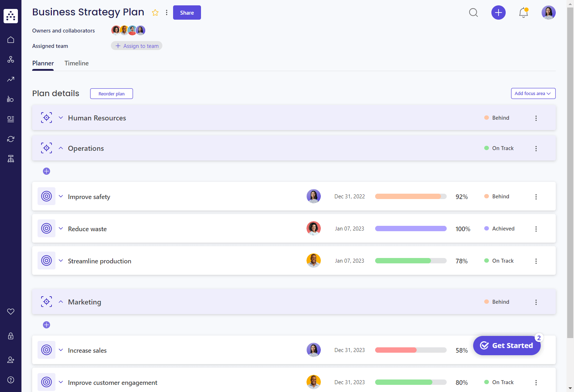Click the trending arrow icon in sidebar
Viewport: 574px width, 392px height.
pos(11,79)
